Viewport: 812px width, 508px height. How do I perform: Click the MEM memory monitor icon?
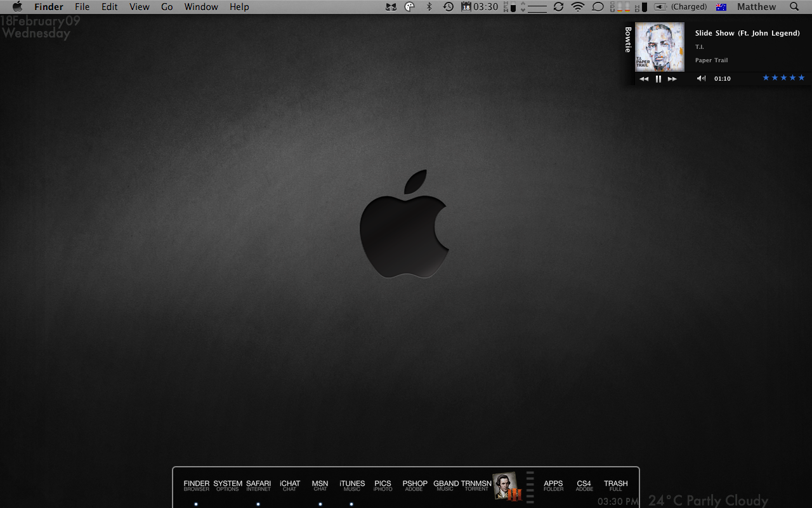(509, 7)
